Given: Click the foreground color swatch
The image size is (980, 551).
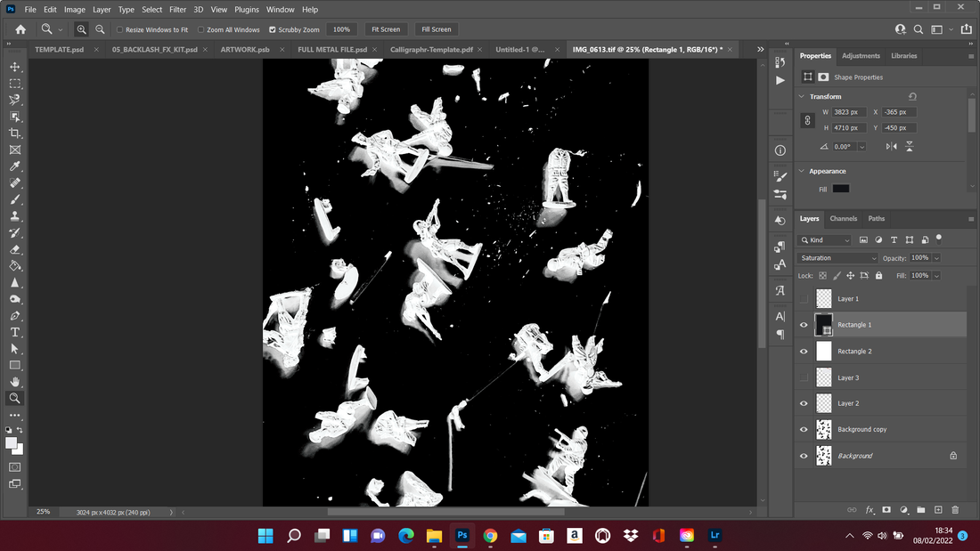Looking at the screenshot, I should [x=12, y=443].
